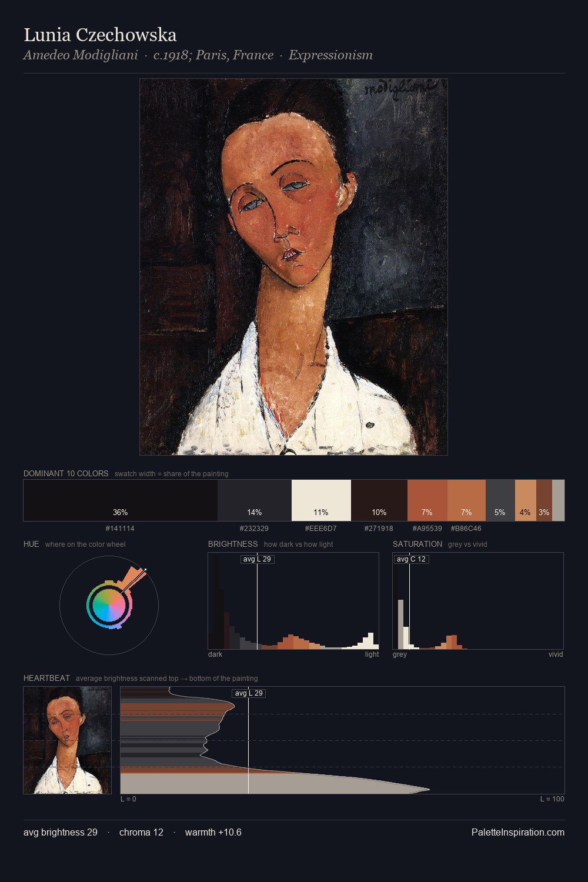Image resolution: width=588 pixels, height=882 pixels.
Task: Click the title "Lunia Czechowska"
Action: point(100,35)
